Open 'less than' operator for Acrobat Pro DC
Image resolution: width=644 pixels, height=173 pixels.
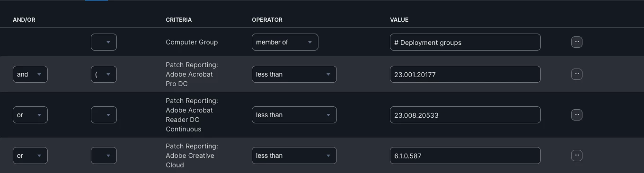point(294,74)
